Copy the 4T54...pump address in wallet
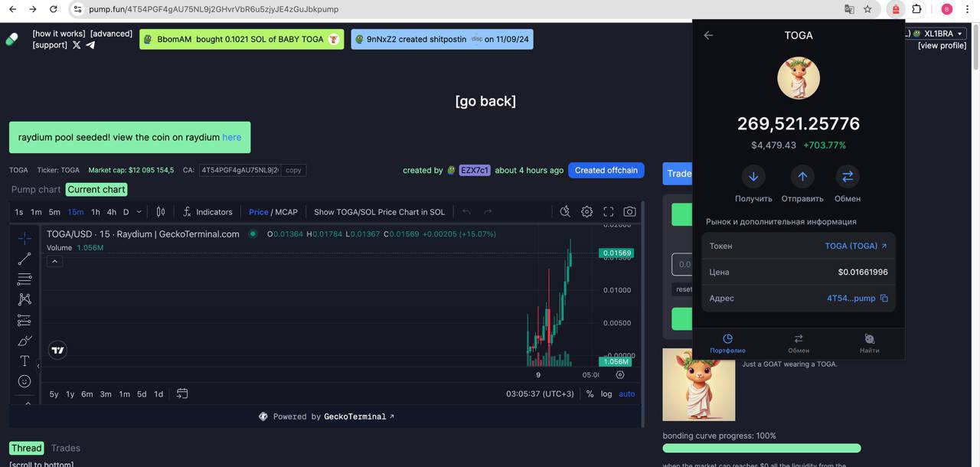 [x=884, y=299]
